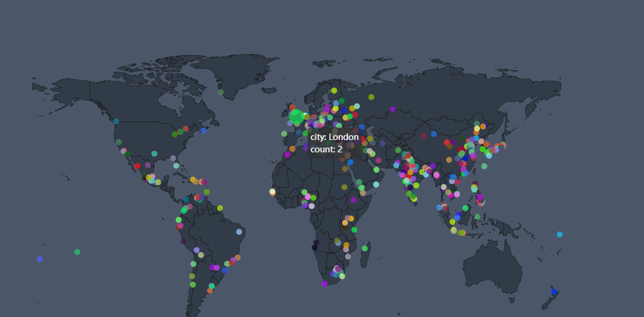
Task: Select the blue-purple dot in the far-left Pacific
Action: [x=39, y=259]
